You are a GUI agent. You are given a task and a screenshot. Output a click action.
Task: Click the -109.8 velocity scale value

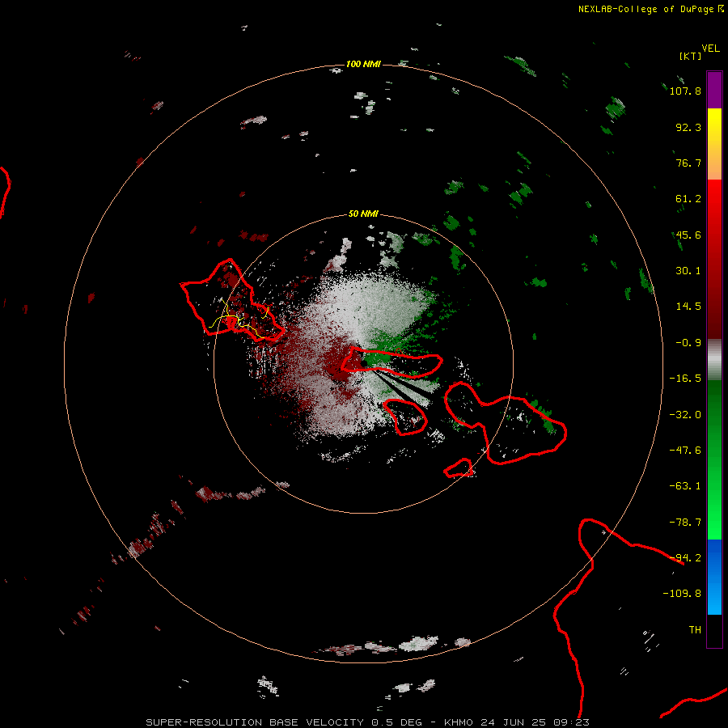click(x=682, y=594)
